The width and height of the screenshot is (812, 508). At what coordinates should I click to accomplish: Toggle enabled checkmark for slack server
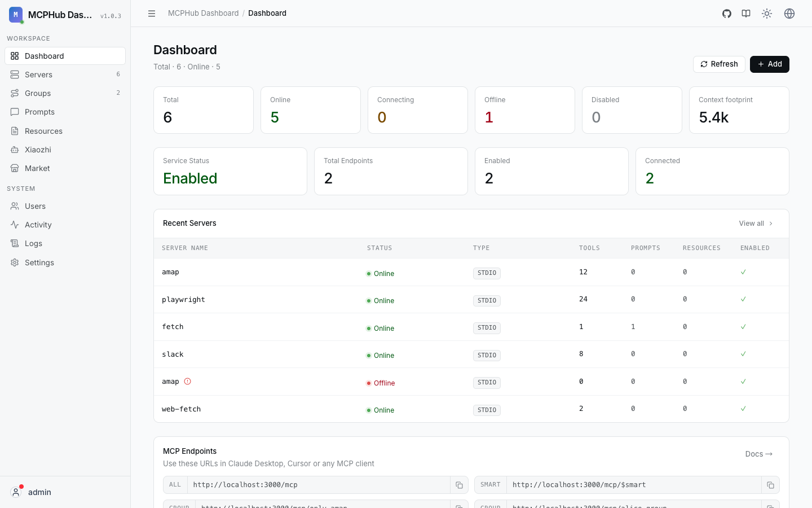[743, 354]
